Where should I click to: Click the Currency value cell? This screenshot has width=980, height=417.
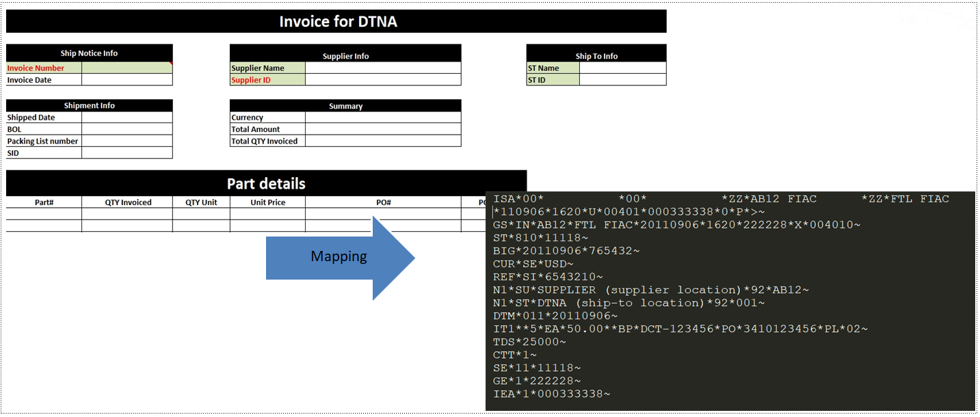click(x=383, y=118)
